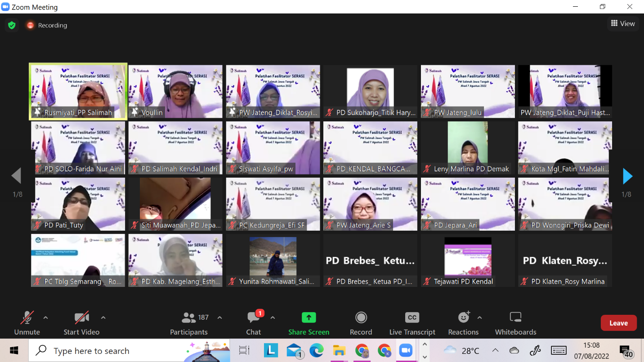This screenshot has height=362, width=644.
Task: Start Video with the camera button
Action: pos(81,323)
